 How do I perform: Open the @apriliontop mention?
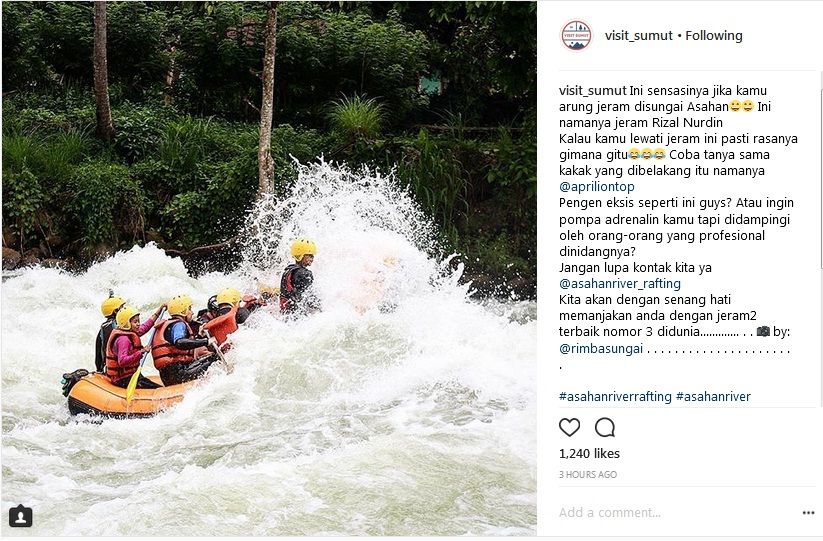(597, 187)
